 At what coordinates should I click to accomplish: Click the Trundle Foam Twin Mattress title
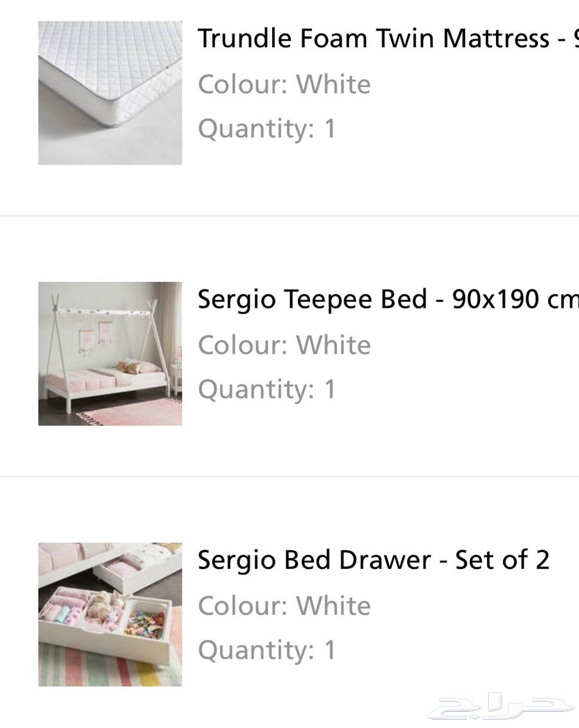click(389, 38)
